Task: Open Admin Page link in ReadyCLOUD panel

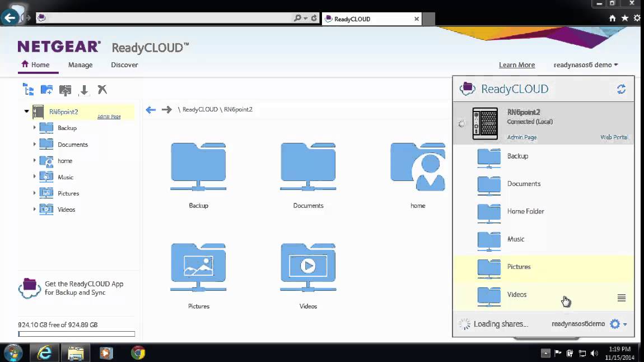Action: [521, 137]
